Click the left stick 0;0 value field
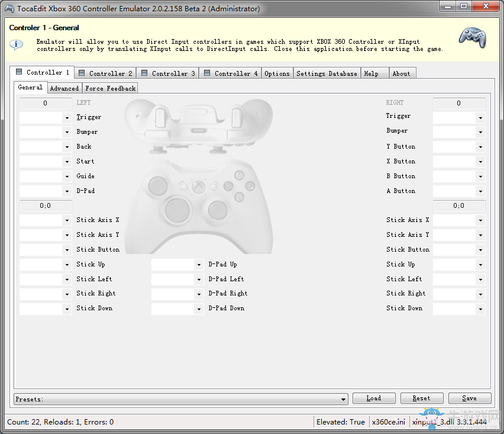Viewport: 504px width, 434px height. [46, 206]
